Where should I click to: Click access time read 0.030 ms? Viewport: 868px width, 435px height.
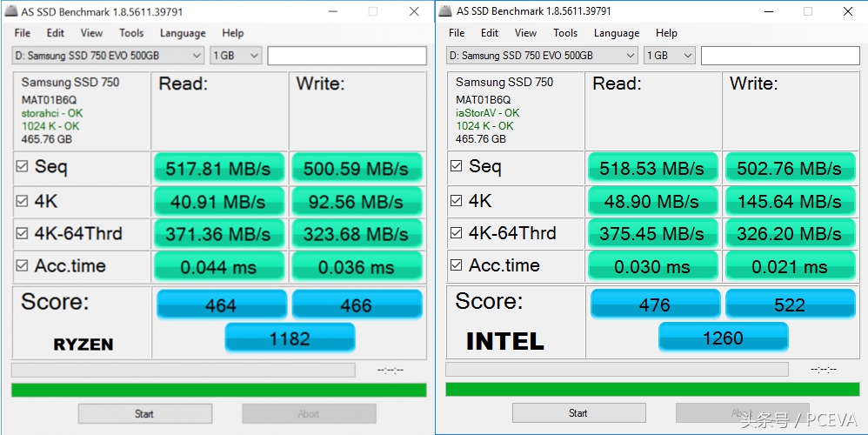[652, 267]
